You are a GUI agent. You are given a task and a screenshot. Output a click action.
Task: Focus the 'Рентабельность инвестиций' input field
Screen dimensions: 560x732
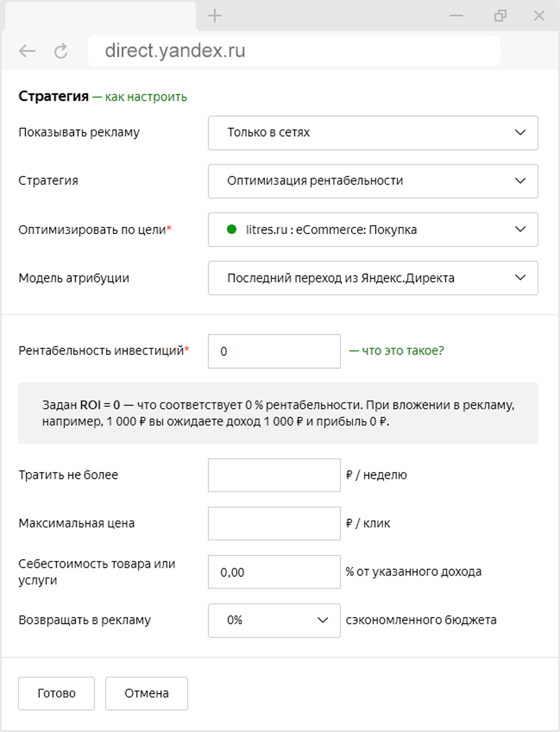point(274,351)
